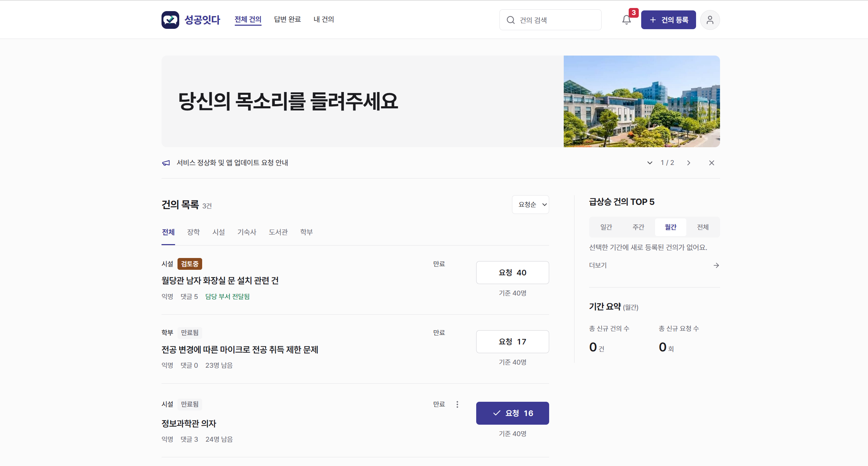Click the 건의 등록 button
The image size is (868, 466).
tap(668, 20)
